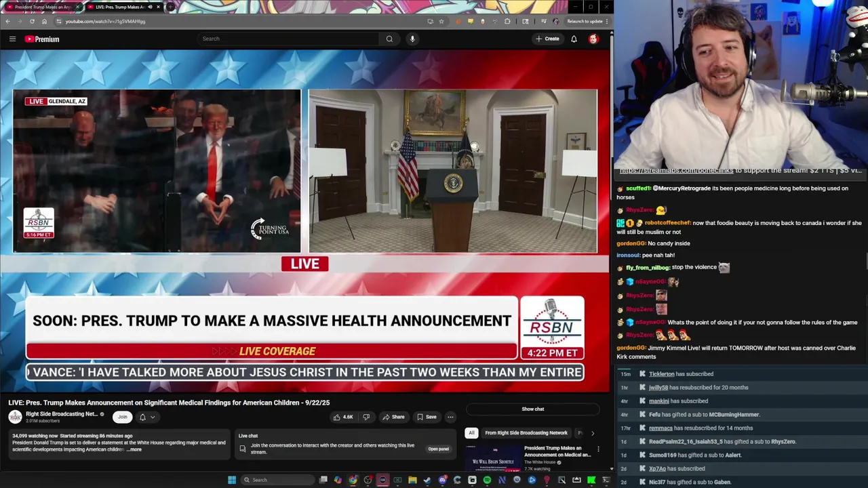Click username remmacs in the activity feed

click(660, 428)
